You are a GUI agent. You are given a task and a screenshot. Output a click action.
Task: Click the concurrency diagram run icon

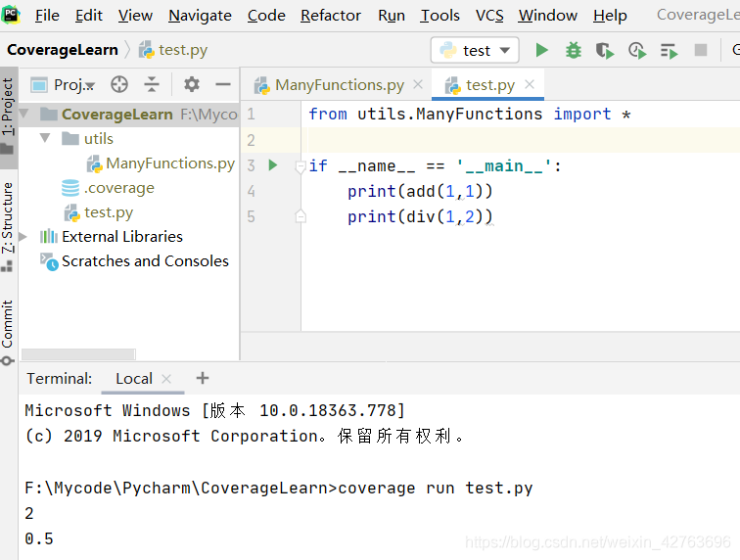point(669,51)
